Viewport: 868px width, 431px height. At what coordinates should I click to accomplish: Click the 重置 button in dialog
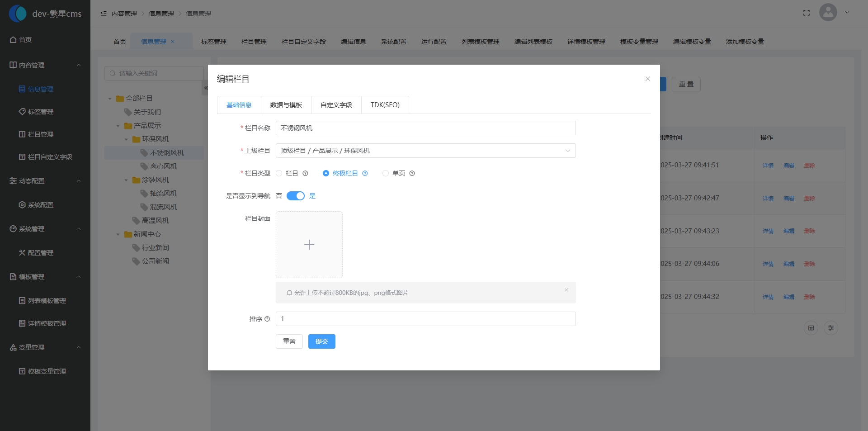click(289, 341)
